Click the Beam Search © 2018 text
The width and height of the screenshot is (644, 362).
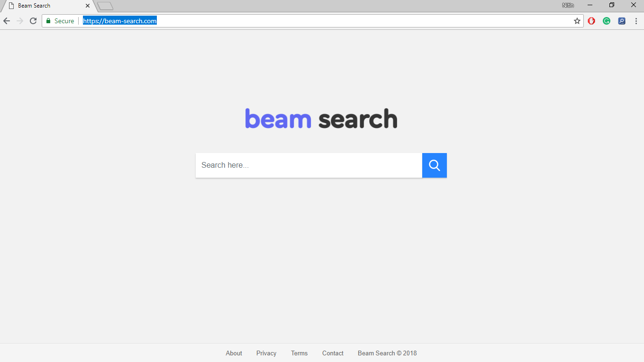pyautogui.click(x=387, y=353)
